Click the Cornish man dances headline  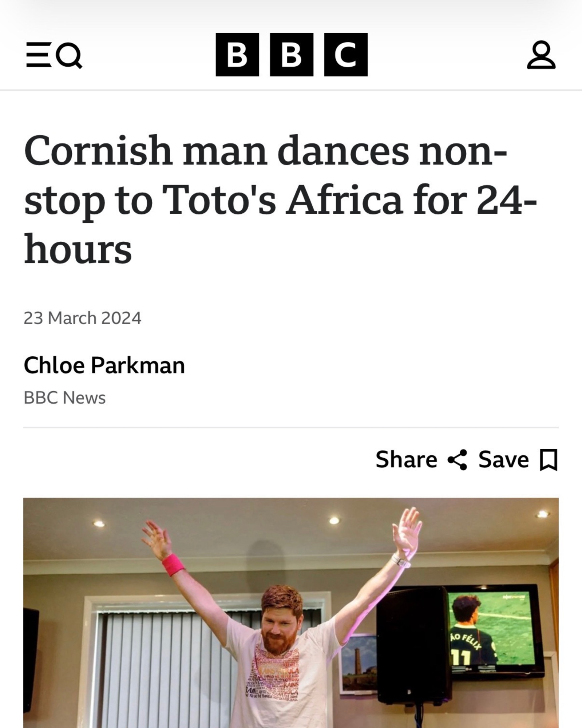tap(280, 199)
